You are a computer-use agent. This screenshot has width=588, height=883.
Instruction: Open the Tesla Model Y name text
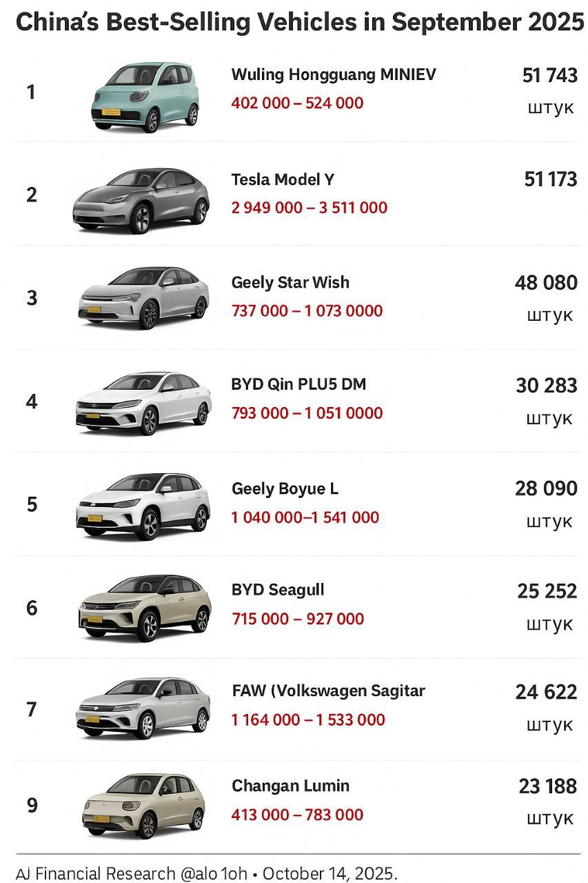[x=283, y=179]
